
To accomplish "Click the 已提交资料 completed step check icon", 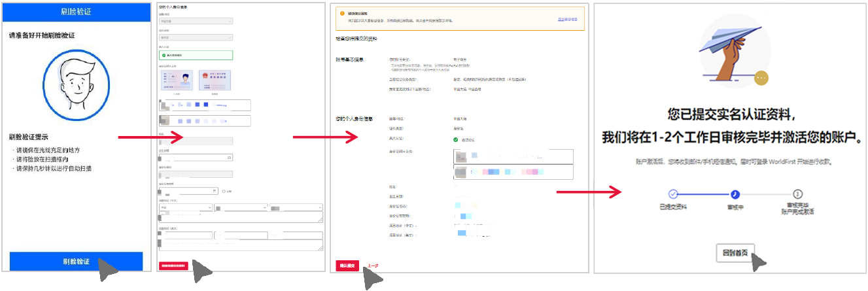I will [673, 194].
